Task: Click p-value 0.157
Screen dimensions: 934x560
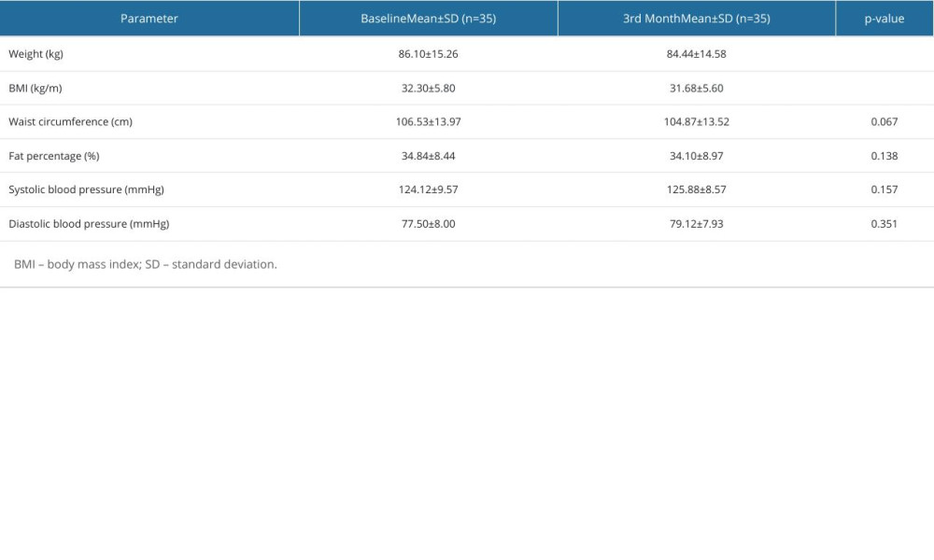Action: (x=884, y=189)
